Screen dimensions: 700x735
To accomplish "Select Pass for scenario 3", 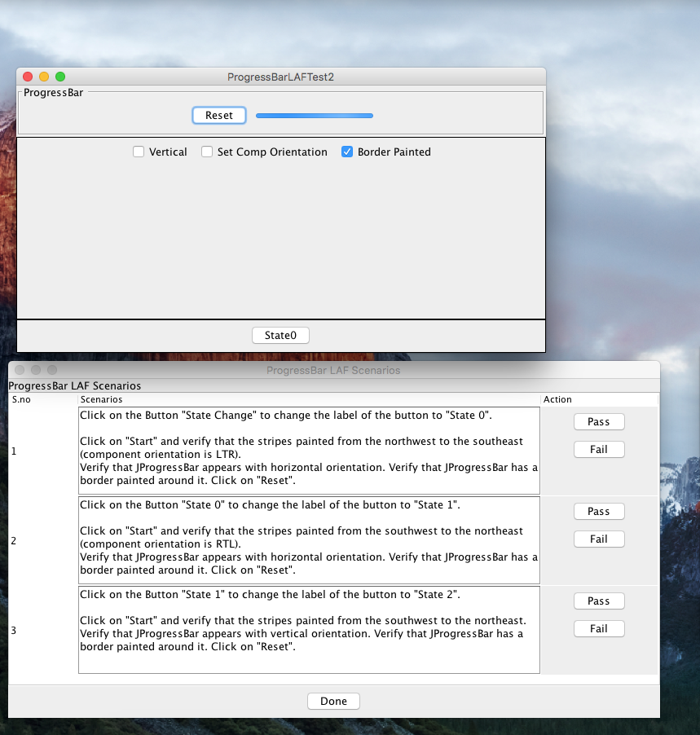I will tap(599, 601).
